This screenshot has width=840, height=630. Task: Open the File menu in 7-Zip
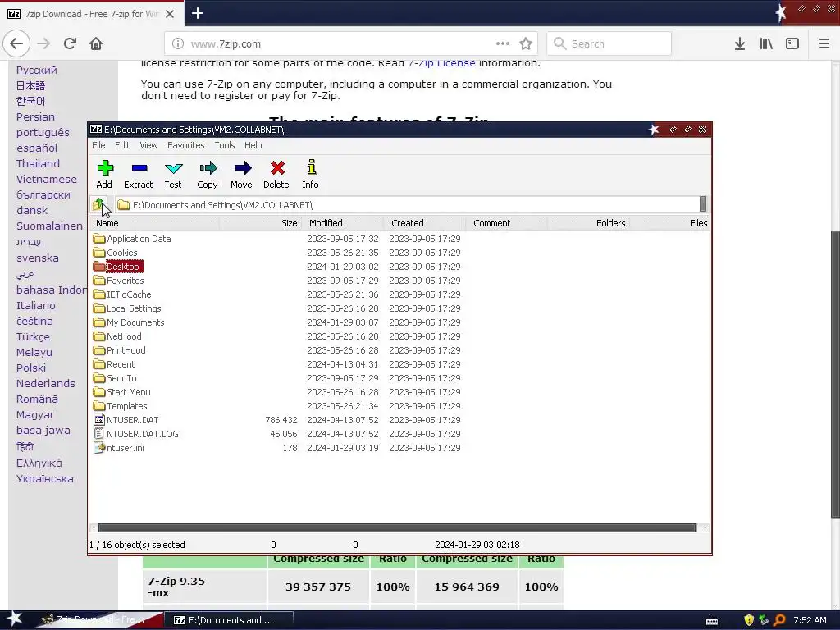pos(98,145)
